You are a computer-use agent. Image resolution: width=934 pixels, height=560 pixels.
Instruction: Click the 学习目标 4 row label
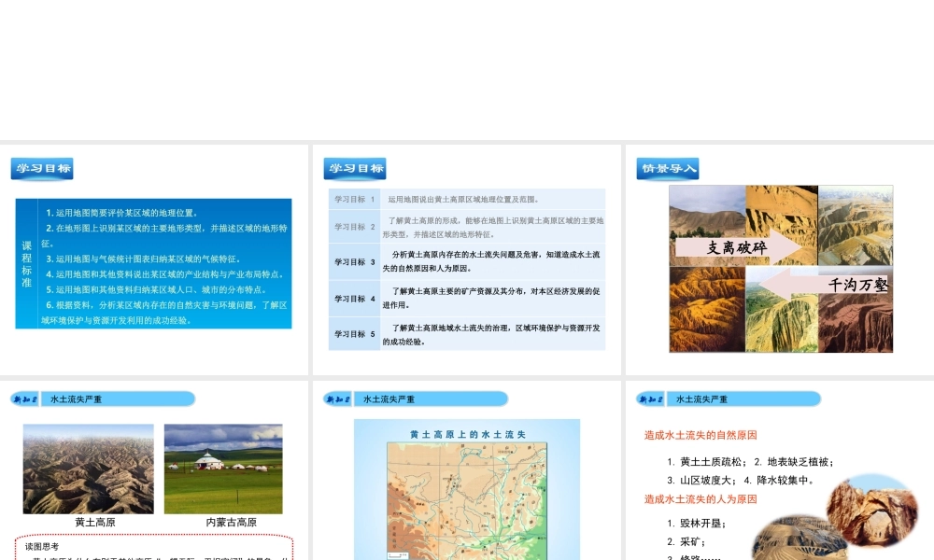click(355, 299)
